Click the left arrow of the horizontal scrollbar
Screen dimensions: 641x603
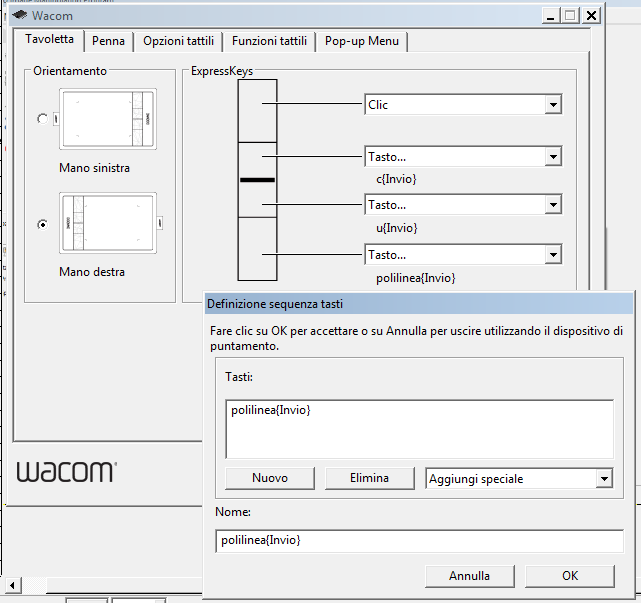(x=12, y=585)
